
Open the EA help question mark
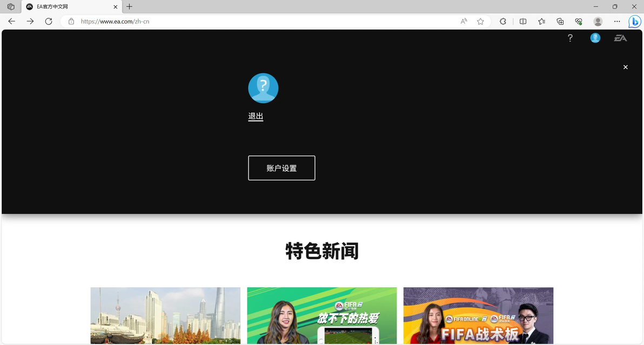click(x=570, y=38)
